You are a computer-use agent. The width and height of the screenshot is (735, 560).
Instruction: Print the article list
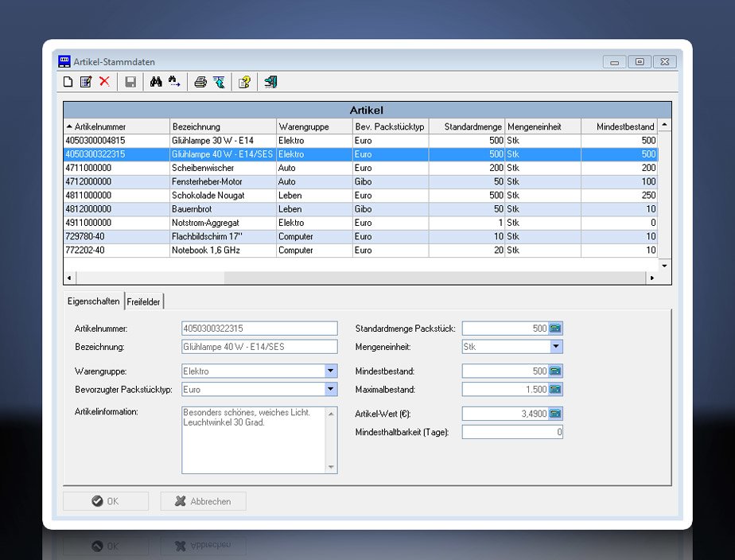coord(200,82)
